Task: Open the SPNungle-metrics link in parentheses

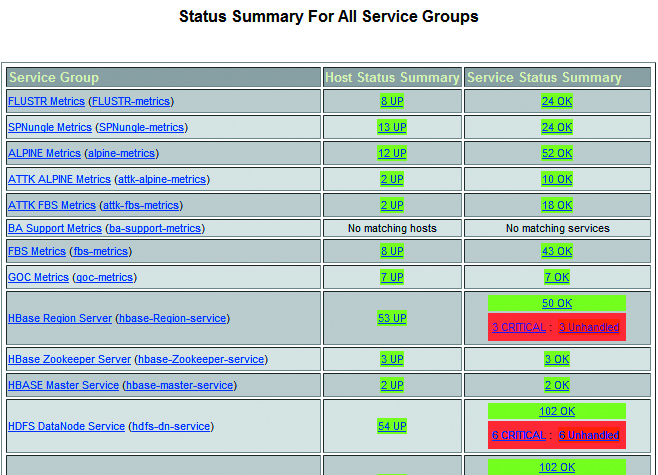Action: pyautogui.click(x=141, y=128)
